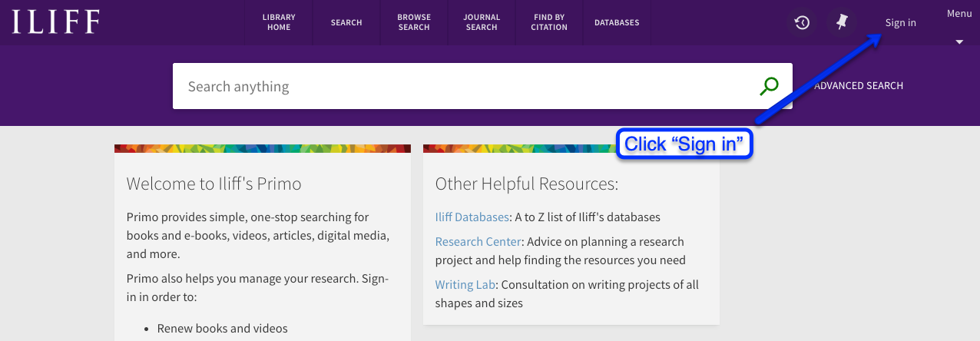Open saved items via pin icon
The image size is (980, 341).
pyautogui.click(x=842, y=22)
